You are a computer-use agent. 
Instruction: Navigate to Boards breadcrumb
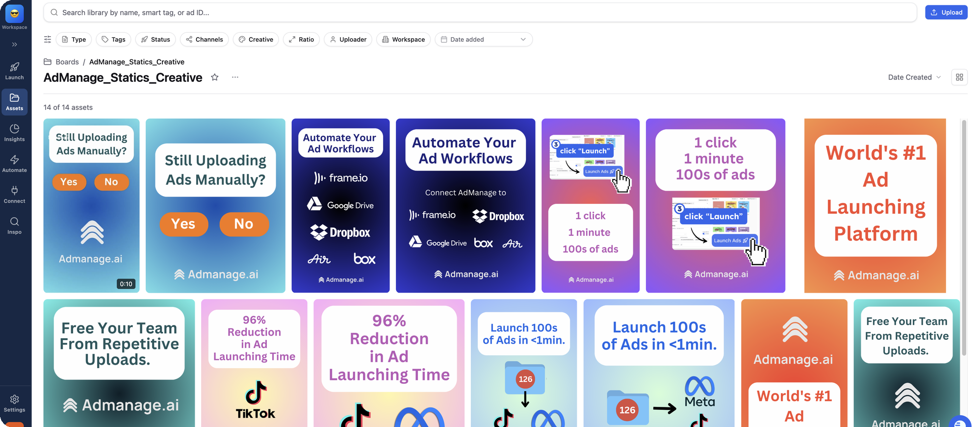click(67, 62)
